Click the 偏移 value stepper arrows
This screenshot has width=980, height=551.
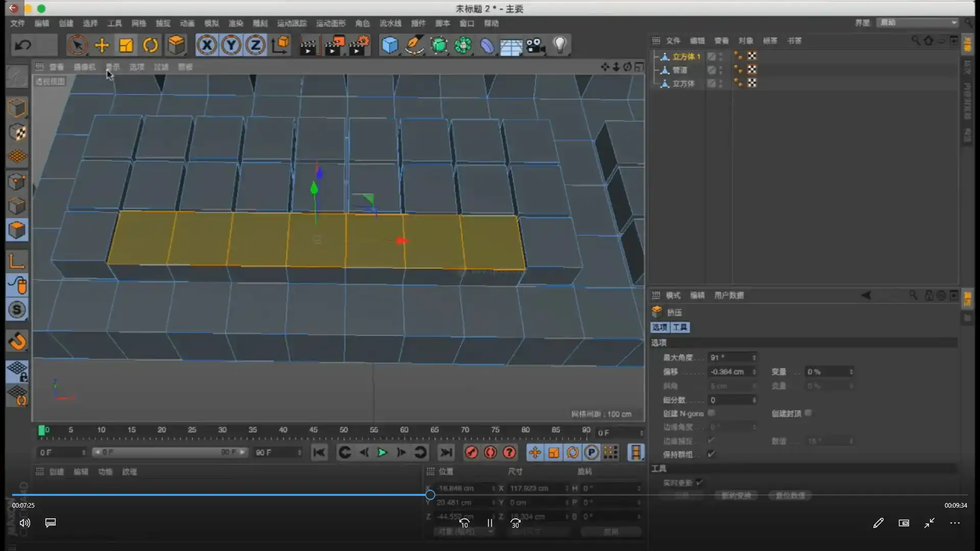pos(754,372)
